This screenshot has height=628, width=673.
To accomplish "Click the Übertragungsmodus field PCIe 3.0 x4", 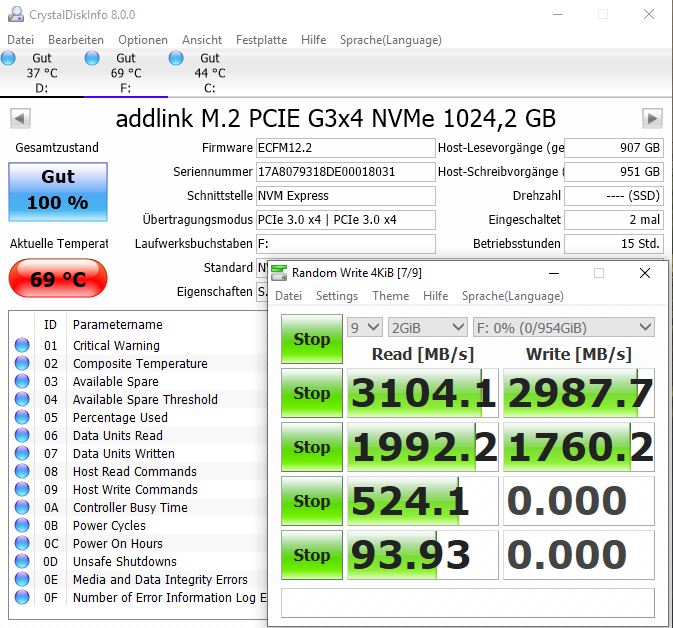I will tap(346, 220).
